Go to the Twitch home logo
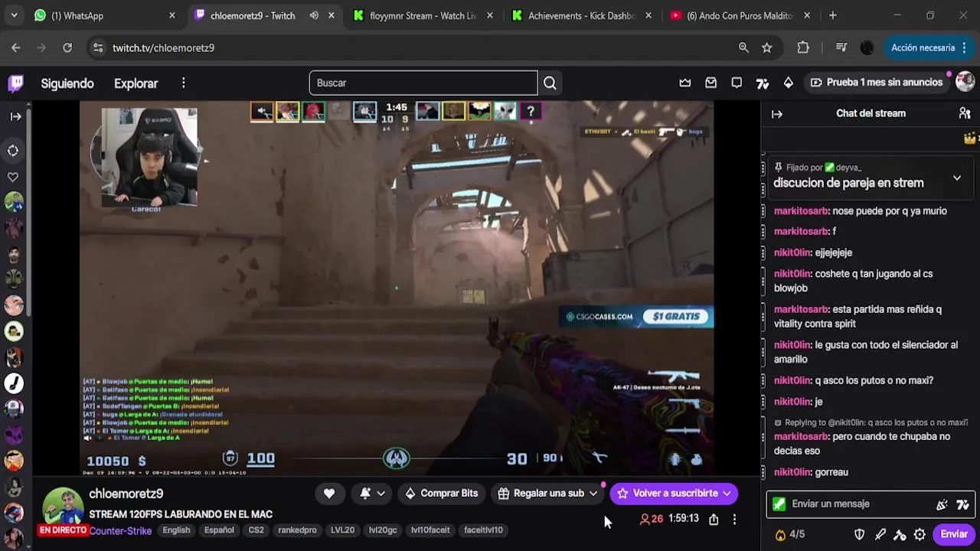This screenshot has width=980, height=551. 15,83
